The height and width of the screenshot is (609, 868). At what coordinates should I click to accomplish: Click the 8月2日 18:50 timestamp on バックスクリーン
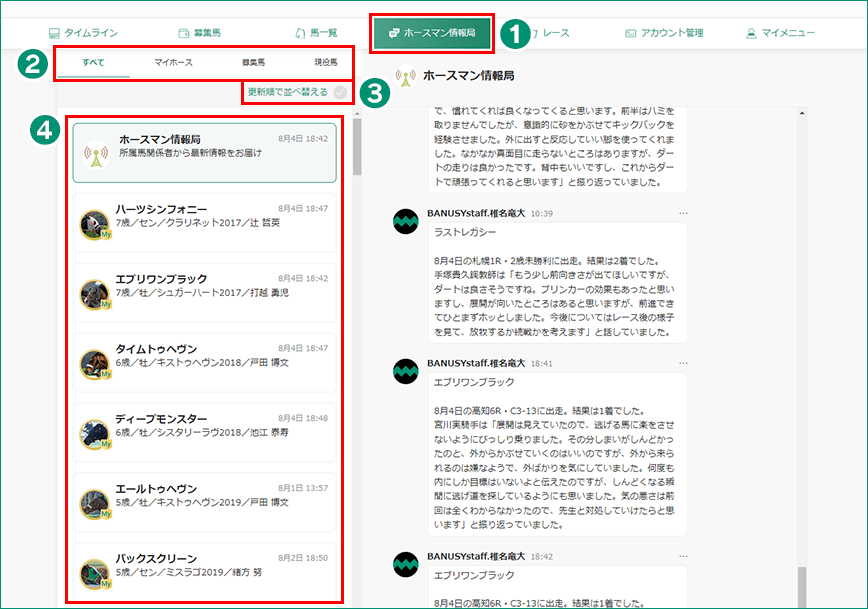303,558
